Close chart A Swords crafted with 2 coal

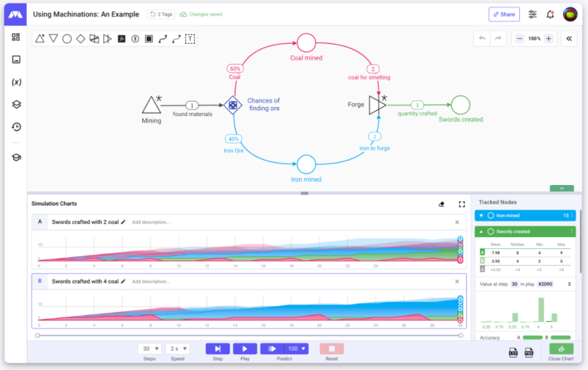[457, 222]
